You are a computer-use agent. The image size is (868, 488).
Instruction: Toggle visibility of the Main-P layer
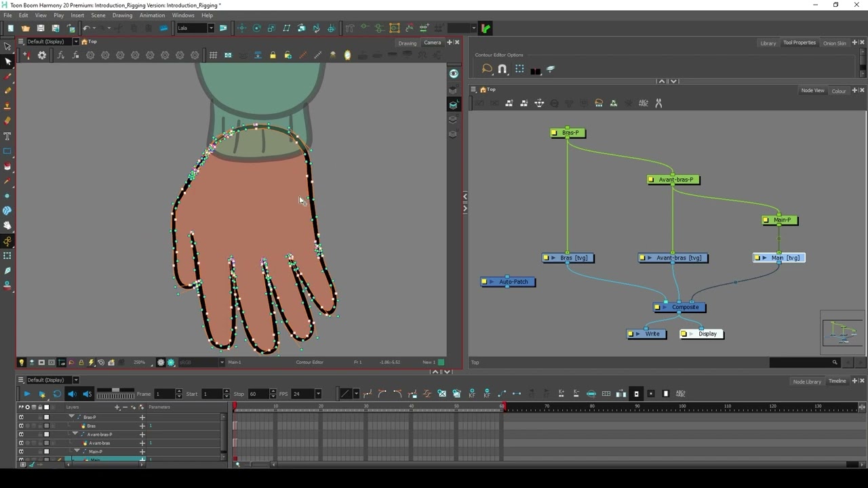tap(21, 451)
